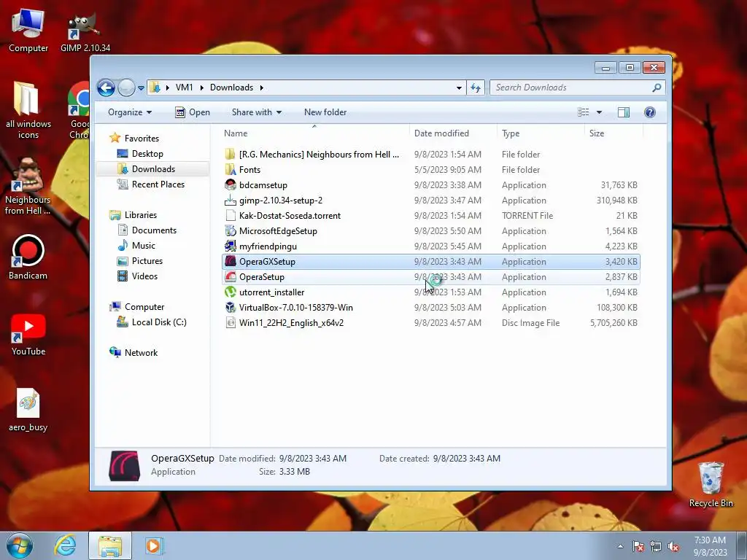This screenshot has height=560, width=747.
Task: Select the MicrosoftEdgeSetup file icon
Action: (x=231, y=231)
